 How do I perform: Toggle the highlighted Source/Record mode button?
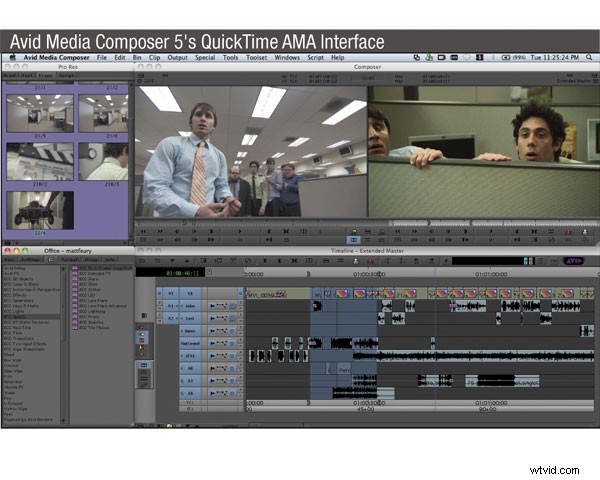[x=354, y=240]
